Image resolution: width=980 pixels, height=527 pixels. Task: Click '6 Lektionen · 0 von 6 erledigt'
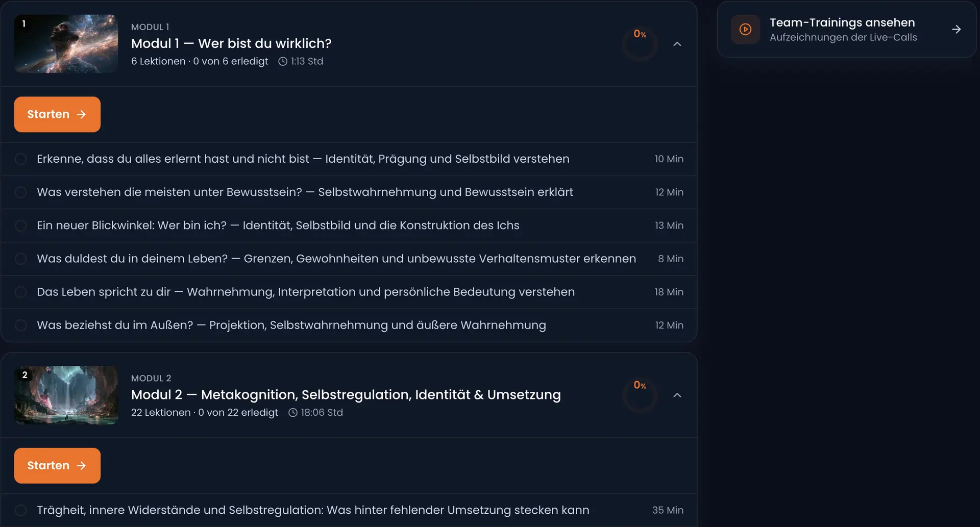pos(200,61)
